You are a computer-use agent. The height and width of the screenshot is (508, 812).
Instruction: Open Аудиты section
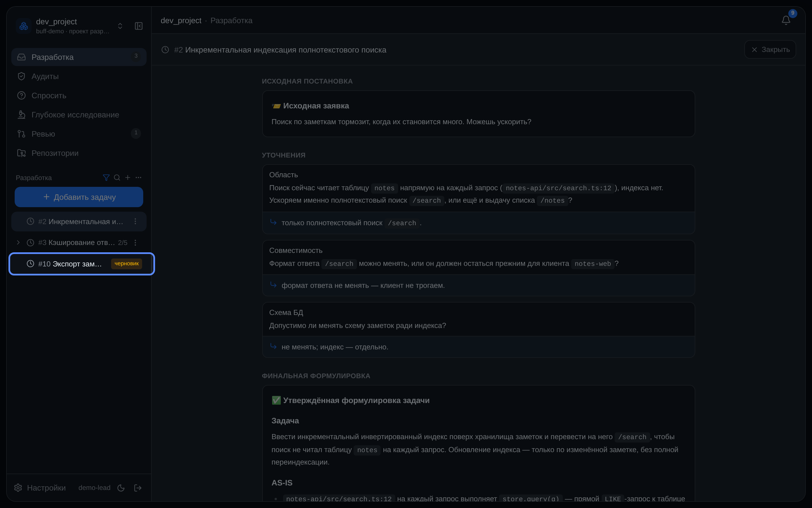pos(79,76)
